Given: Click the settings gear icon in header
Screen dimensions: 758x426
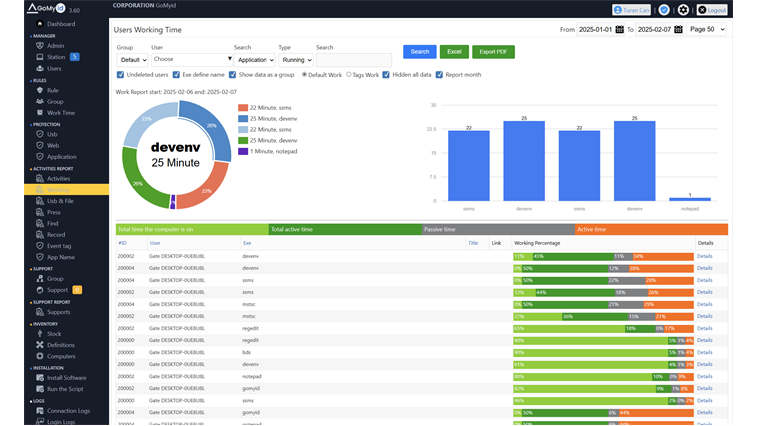Looking at the screenshot, I should 682,9.
